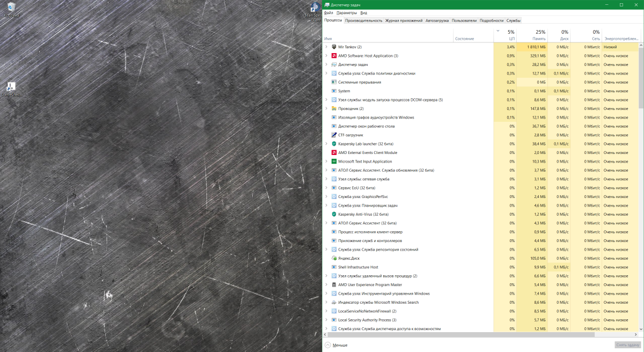Click the Изоляция графов аудиоустройств Windows icon
Image resolution: width=644 pixels, height=352 pixels.
click(x=334, y=118)
